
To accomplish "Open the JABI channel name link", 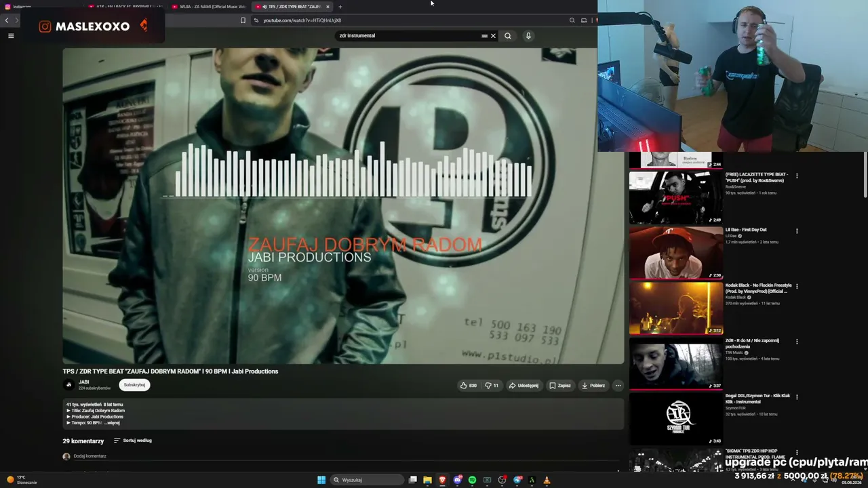I will (83, 382).
